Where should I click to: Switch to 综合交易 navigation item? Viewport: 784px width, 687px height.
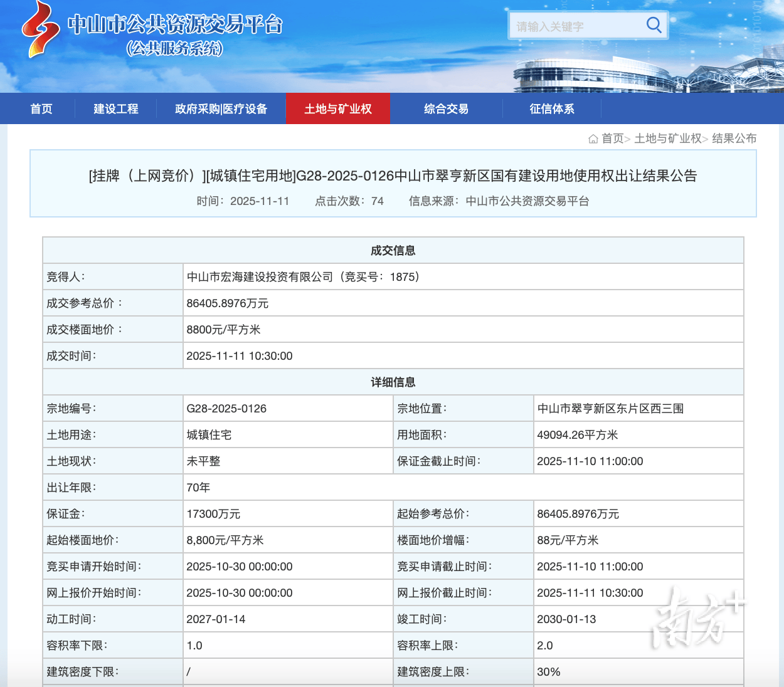coord(446,109)
